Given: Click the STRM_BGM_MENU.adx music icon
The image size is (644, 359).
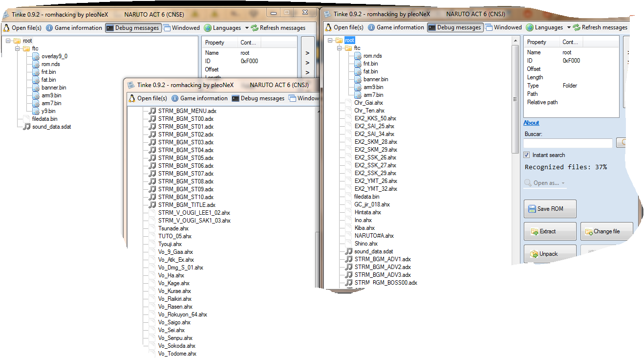Looking at the screenshot, I should coord(152,111).
